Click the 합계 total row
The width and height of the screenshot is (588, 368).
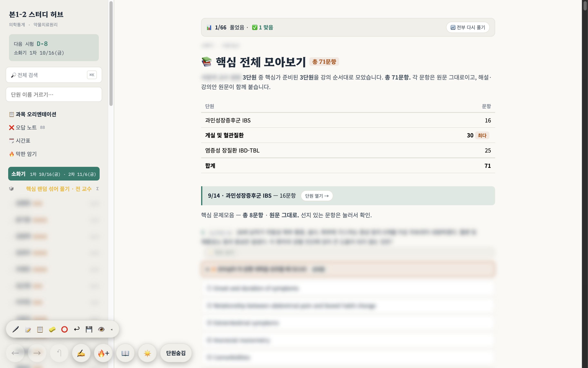pos(348,166)
